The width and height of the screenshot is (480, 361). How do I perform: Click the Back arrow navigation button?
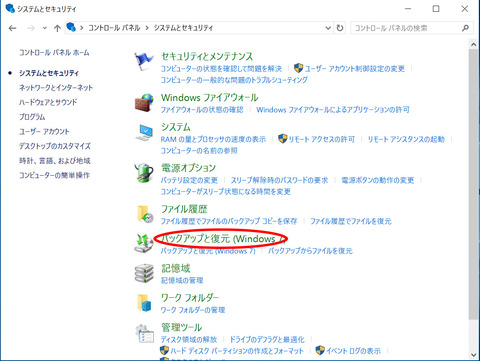13,28
